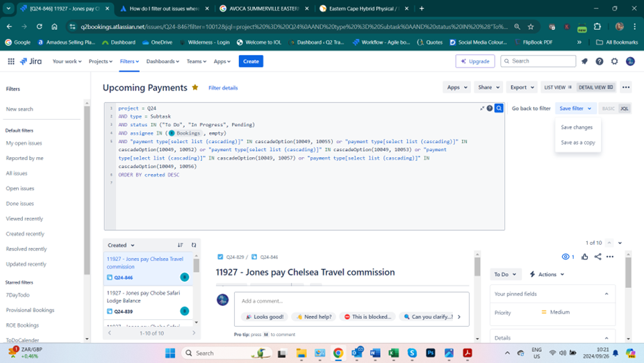Open the Jira app switcher grid
Screen dimensions: 644x363
click(x=11, y=61)
